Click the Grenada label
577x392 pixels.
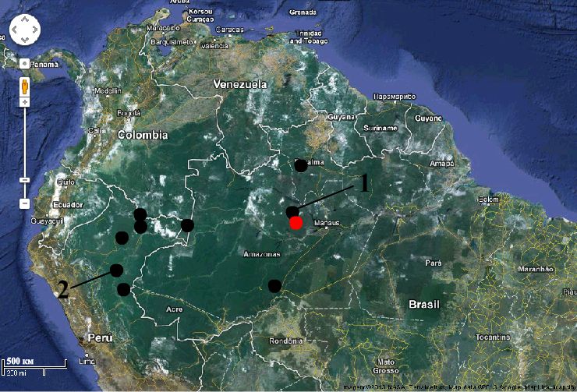(x=303, y=12)
